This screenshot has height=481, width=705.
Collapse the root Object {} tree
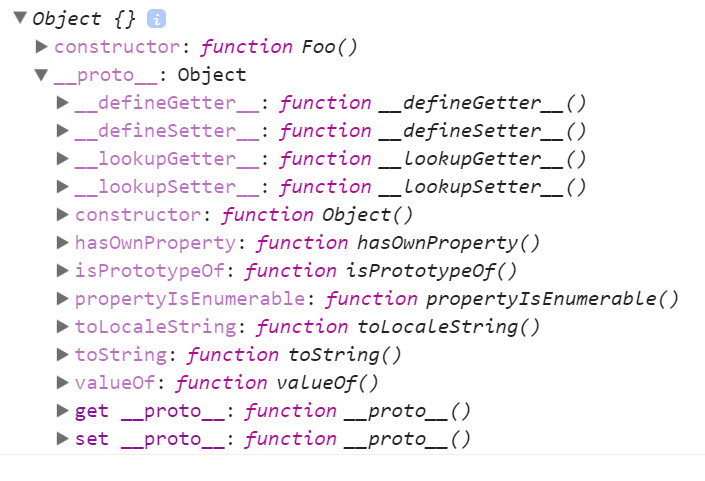[x=20, y=19]
